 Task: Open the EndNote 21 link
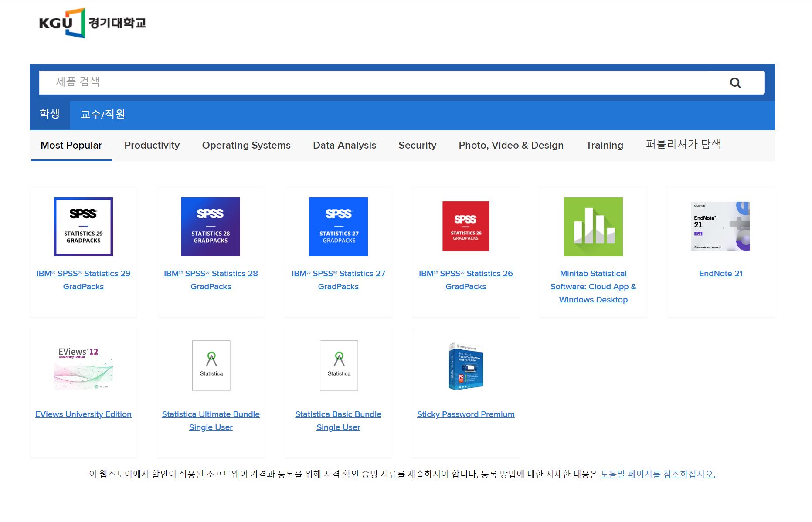click(720, 274)
